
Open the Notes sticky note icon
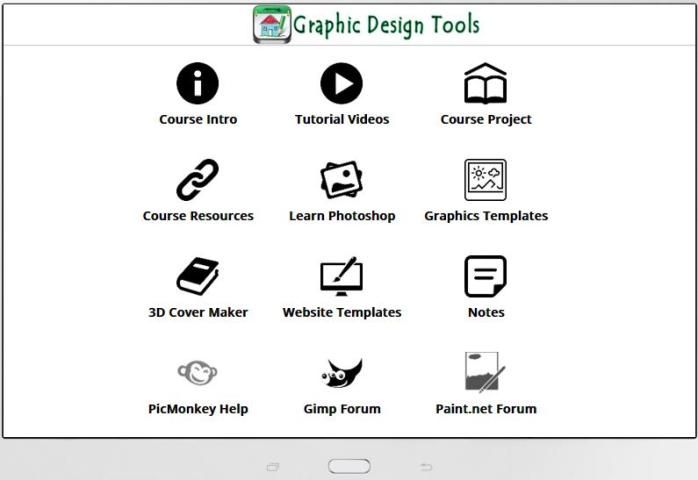pos(485,276)
